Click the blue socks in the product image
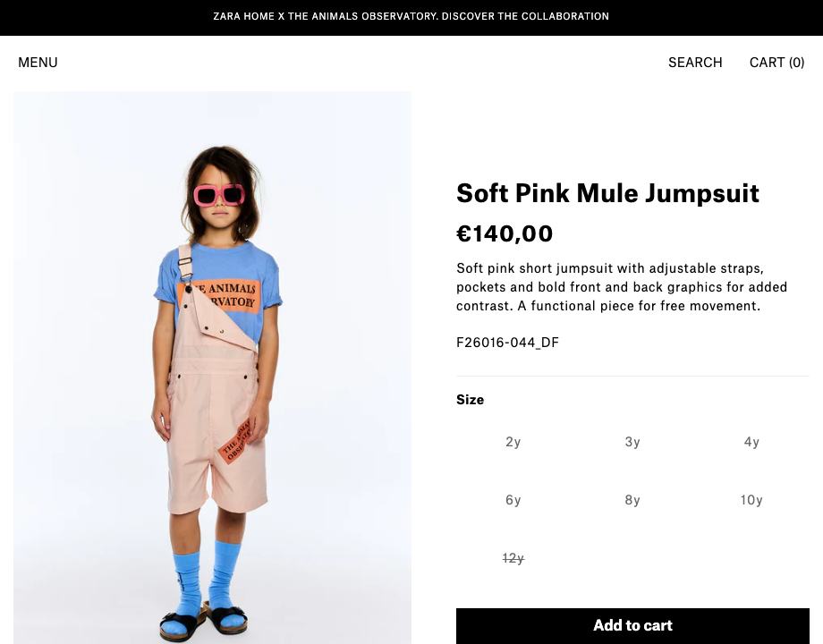Screen dimensions: 823x644 [206, 580]
